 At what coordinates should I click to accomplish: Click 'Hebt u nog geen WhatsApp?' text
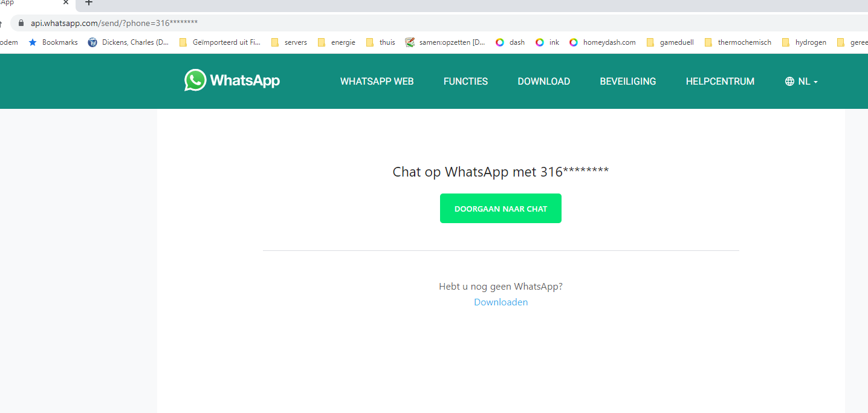500,286
